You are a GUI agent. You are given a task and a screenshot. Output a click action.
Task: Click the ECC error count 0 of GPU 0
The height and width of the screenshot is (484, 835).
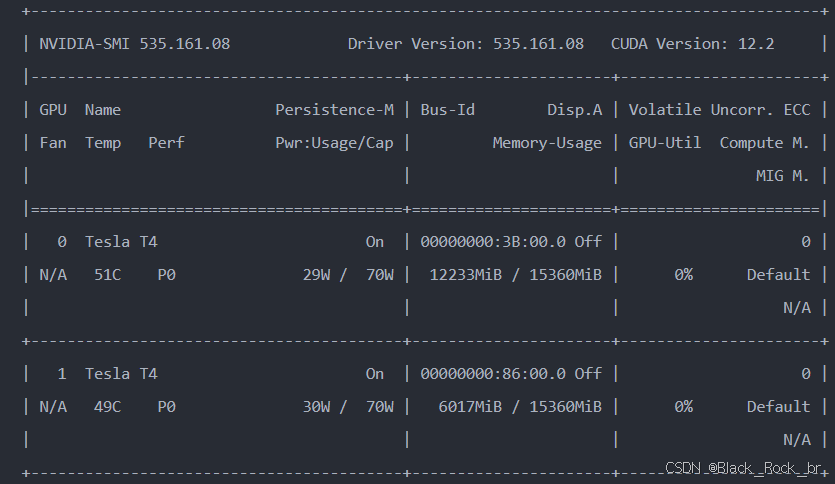(806, 242)
